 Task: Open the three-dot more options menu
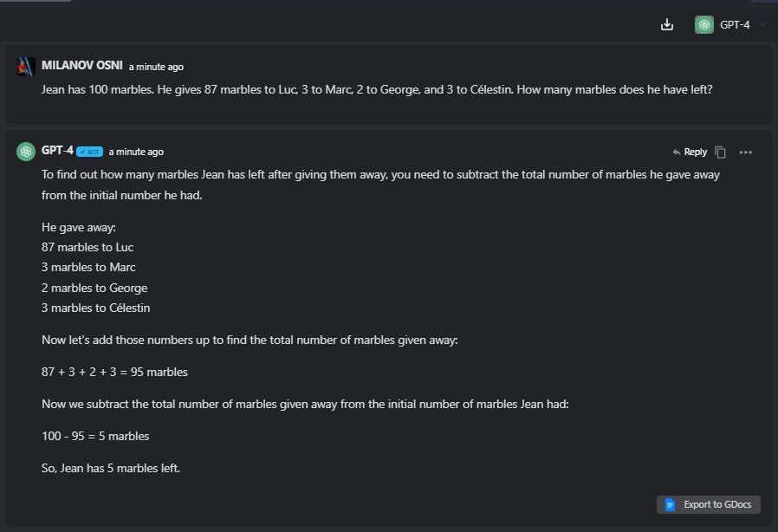pyautogui.click(x=745, y=152)
